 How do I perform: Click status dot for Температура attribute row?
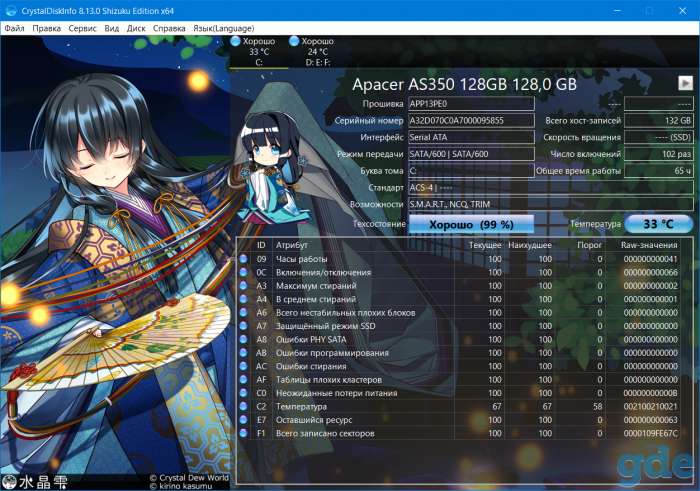(x=243, y=406)
